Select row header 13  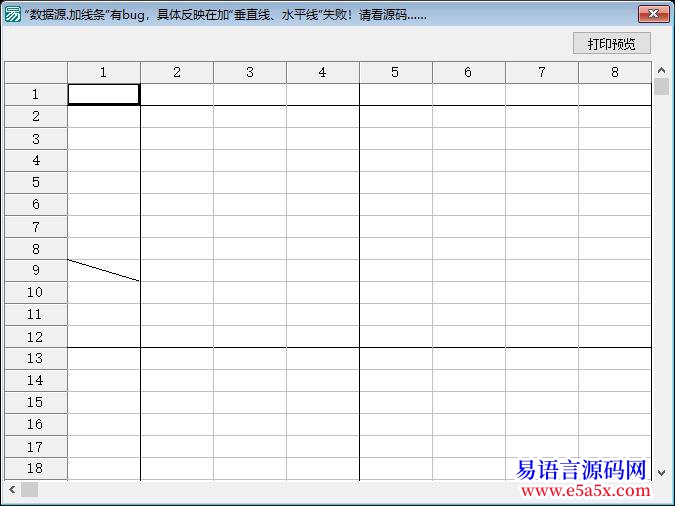coord(36,358)
